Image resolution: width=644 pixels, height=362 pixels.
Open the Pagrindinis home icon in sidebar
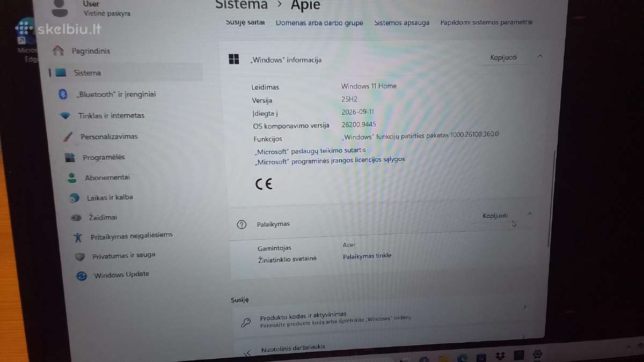click(x=58, y=51)
